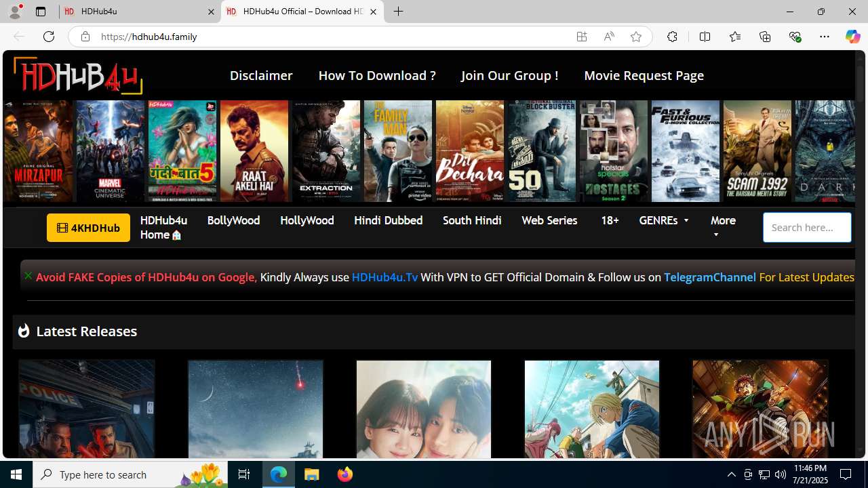
Task: Click the taskbar clock showing 11:46 PM
Action: pos(810,474)
